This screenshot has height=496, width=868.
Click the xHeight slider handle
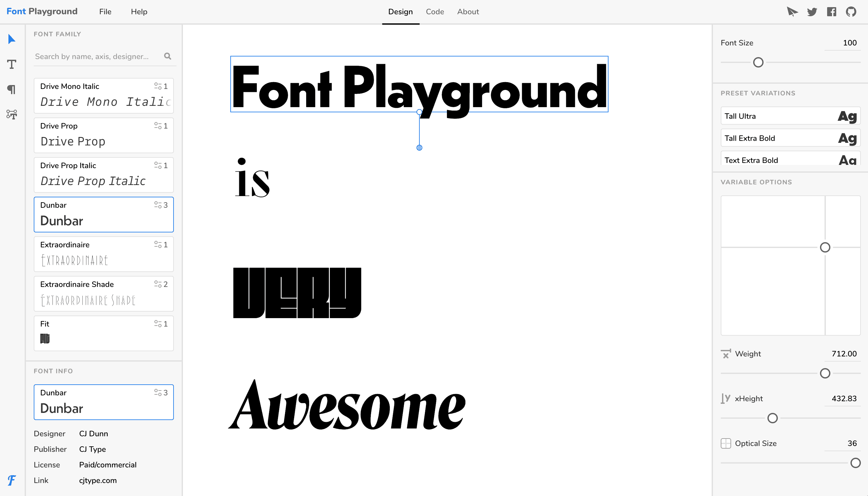(772, 418)
